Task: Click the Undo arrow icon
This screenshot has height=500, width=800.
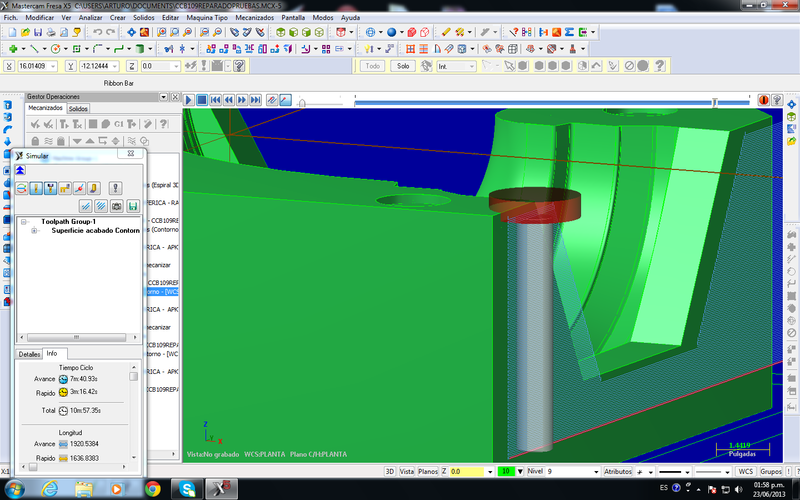Action: [x=97, y=32]
